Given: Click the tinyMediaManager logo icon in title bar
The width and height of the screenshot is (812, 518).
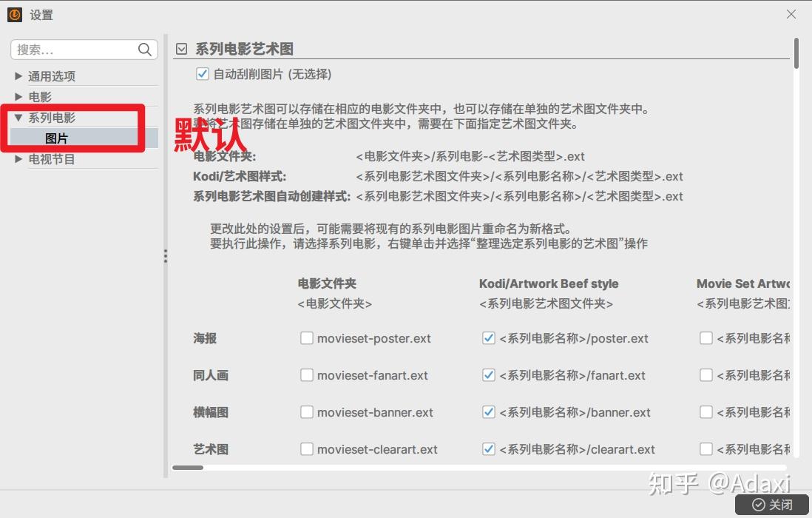Looking at the screenshot, I should (13, 14).
